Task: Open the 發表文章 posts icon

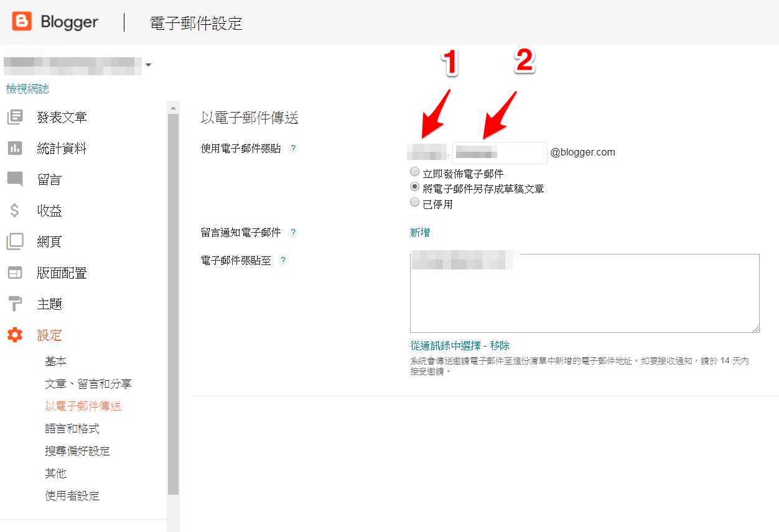Action: tap(15, 117)
